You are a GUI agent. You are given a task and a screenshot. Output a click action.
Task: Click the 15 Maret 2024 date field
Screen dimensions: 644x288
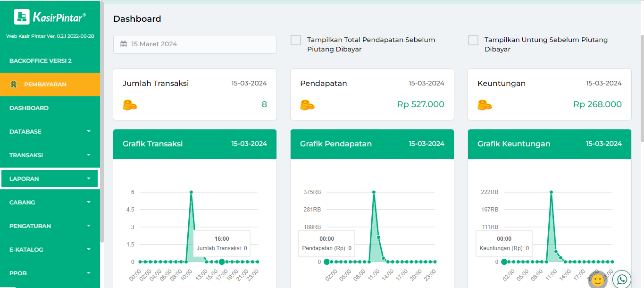[194, 44]
